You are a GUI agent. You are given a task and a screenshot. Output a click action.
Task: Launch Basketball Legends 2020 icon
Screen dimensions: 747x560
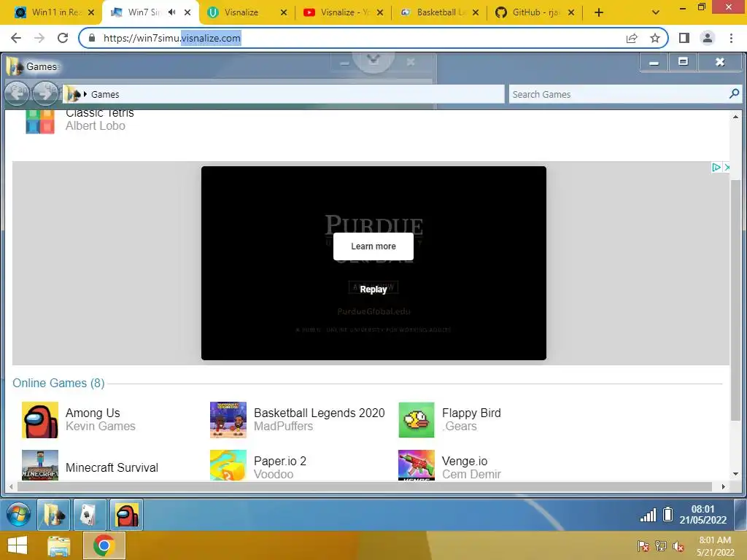click(228, 420)
